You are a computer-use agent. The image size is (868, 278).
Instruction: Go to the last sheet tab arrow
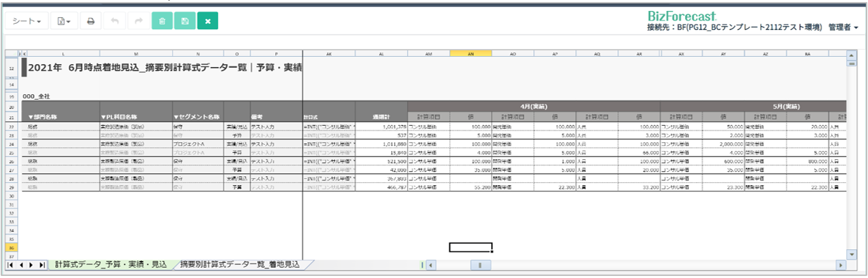tap(42, 264)
